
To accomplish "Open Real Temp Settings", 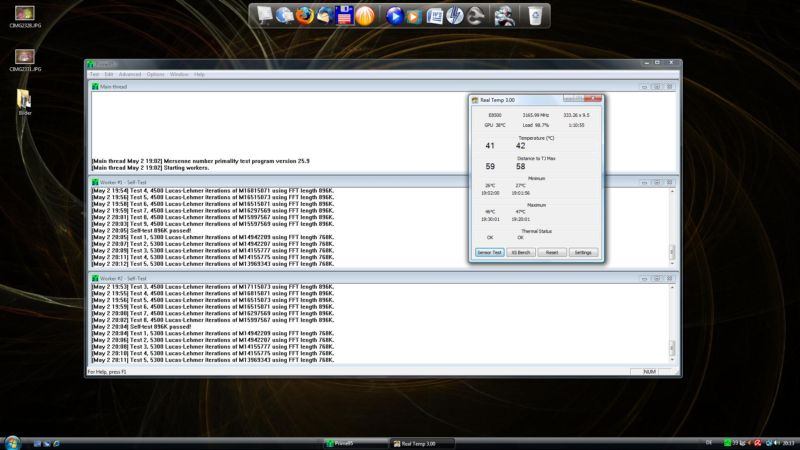I will [x=583, y=253].
